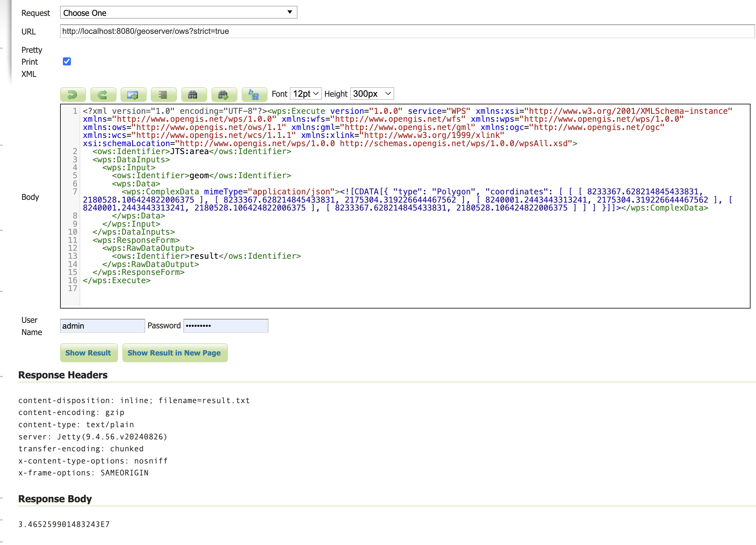Open the Font size dropdown showing 12pt
This screenshot has height=545, width=756.
(x=305, y=94)
